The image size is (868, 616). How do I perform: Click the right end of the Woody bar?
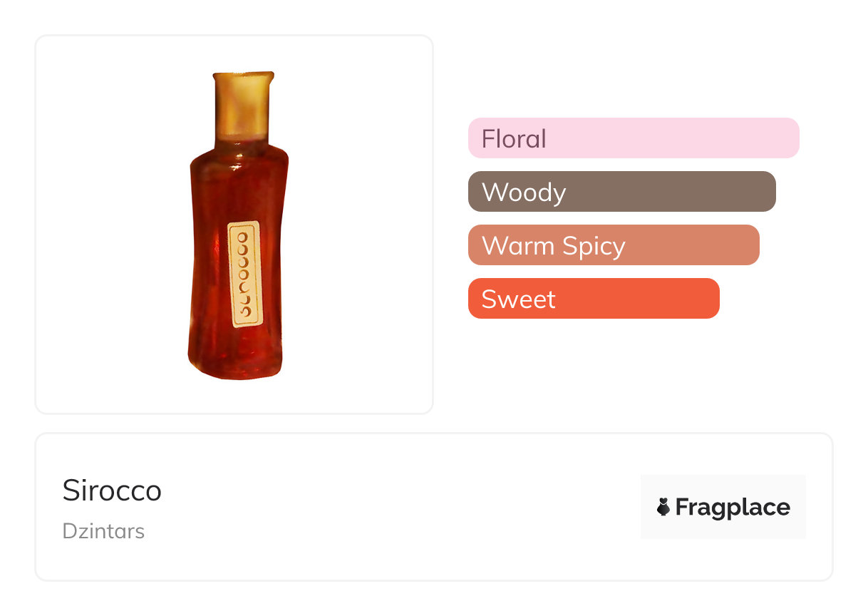click(765, 191)
